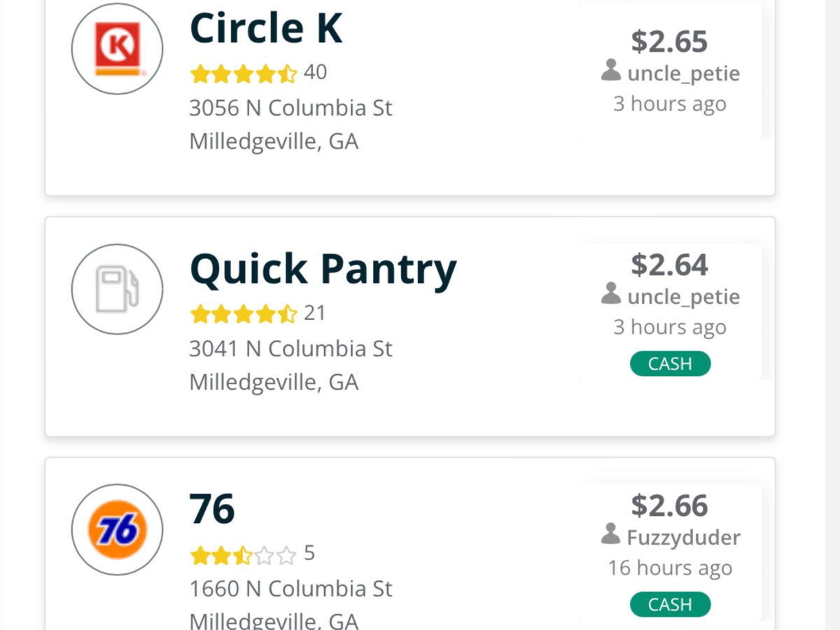Click the CASH badge on Quick Pantry
The image size is (840, 630).
(x=670, y=364)
